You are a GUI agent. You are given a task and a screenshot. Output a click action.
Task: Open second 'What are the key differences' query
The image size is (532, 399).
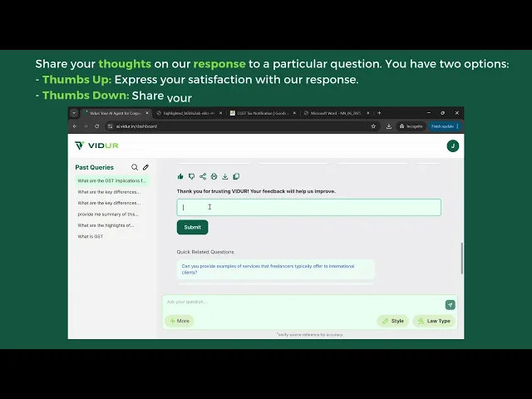[109, 203]
